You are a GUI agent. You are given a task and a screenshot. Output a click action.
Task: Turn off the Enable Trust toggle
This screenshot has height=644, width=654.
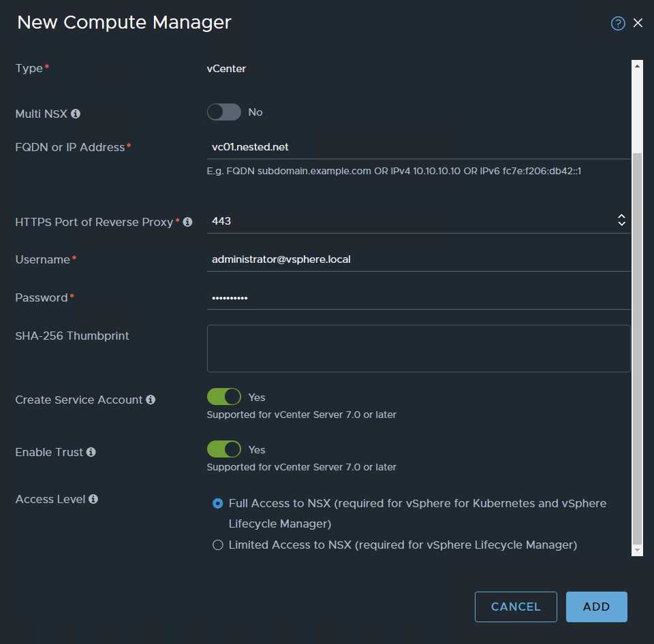(224, 449)
